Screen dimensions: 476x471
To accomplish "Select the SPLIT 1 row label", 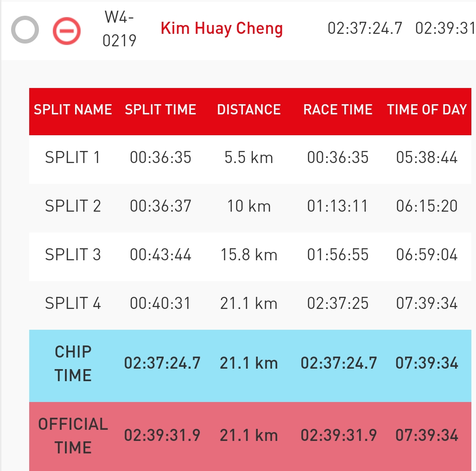I will point(73,157).
